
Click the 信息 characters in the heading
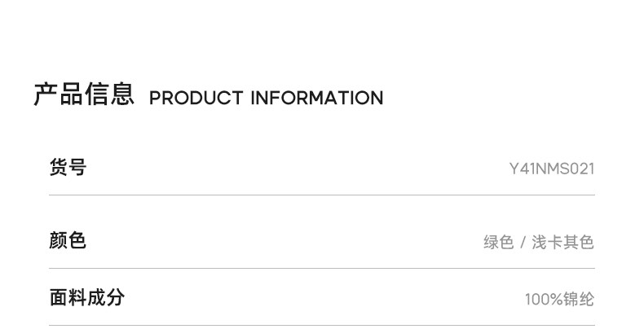pos(109,94)
